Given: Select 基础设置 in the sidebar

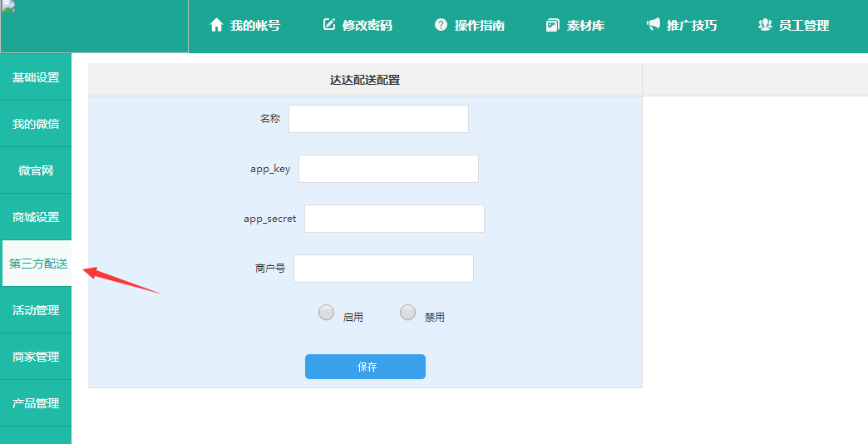Looking at the screenshot, I should [36, 77].
